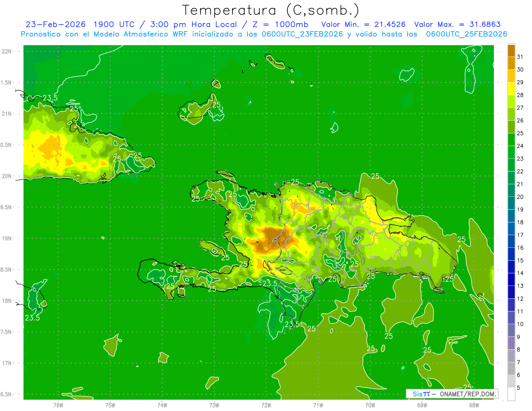The height and width of the screenshot is (411, 532).
Task: Pick the dark blue legend swatch between 13 and 14
Action: point(512,279)
